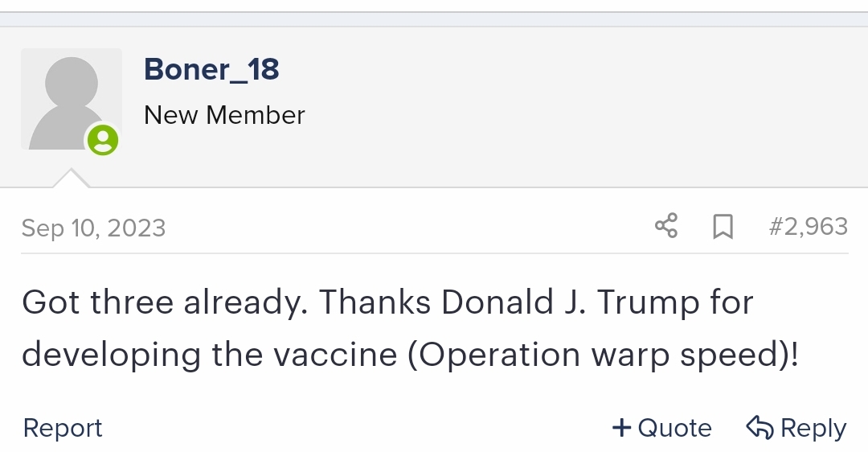
Task: Click the gray bar above the post
Action: pos(434,19)
